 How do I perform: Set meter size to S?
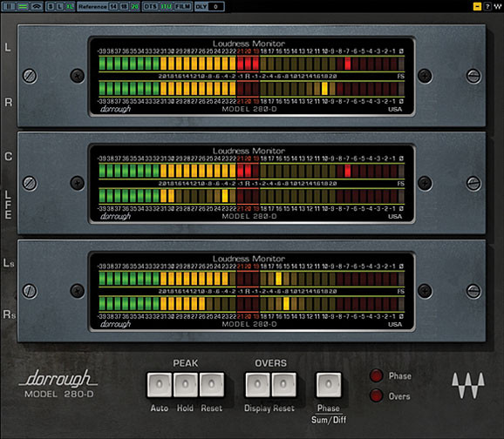pyautogui.click(x=51, y=6)
